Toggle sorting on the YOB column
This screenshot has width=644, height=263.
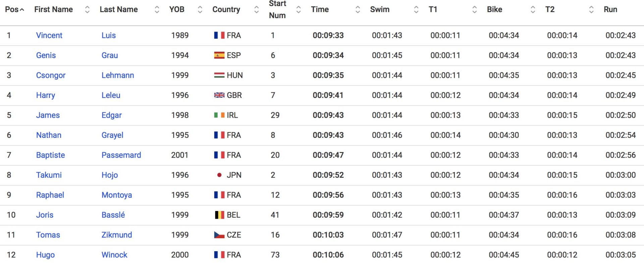pos(200,10)
